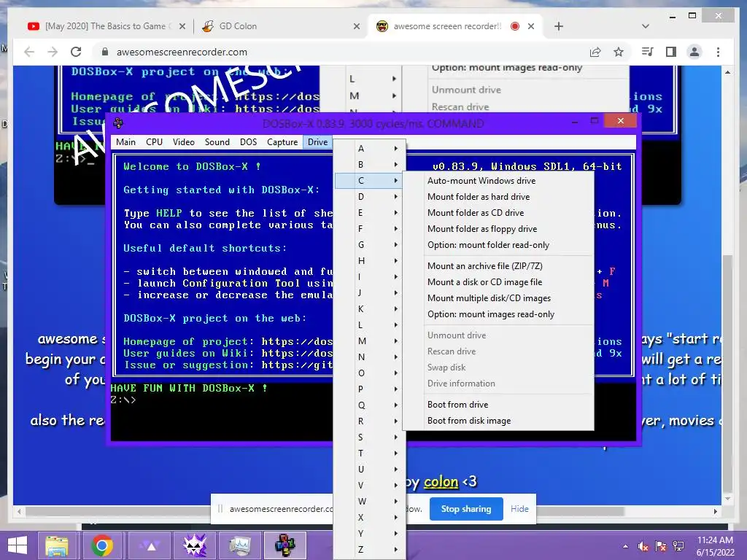The width and height of the screenshot is (747, 560).
Task: Select Mount multiple disk/CD images
Action: tap(498, 298)
